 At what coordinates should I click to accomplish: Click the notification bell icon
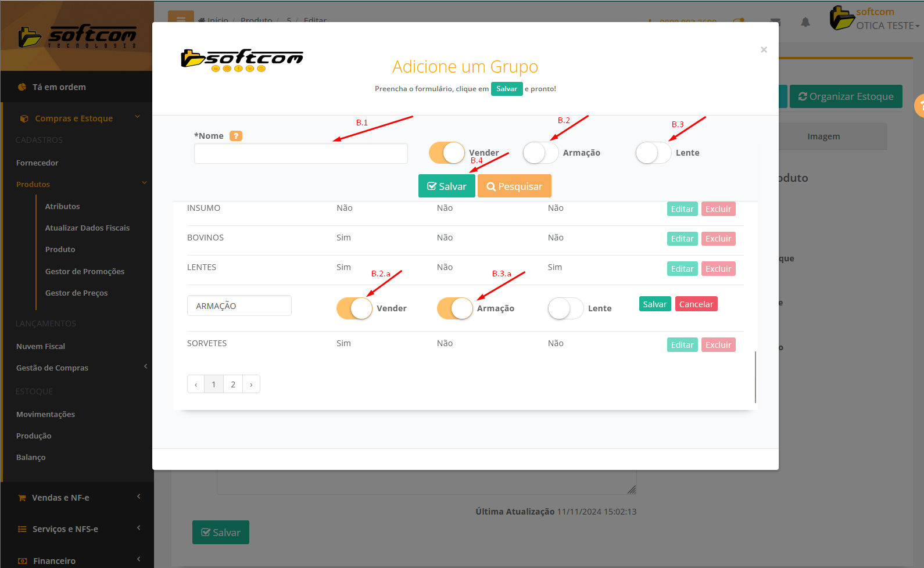pos(805,22)
